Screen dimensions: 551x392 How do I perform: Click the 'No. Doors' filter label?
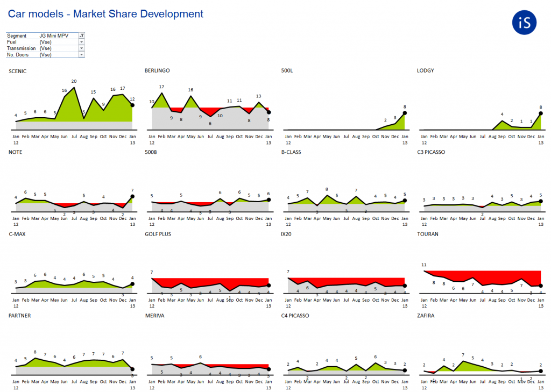coord(17,55)
